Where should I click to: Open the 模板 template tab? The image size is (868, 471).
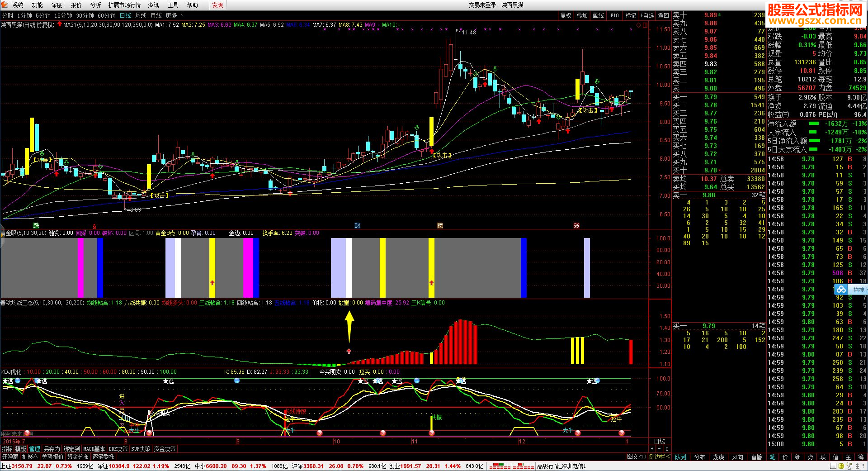21,449
